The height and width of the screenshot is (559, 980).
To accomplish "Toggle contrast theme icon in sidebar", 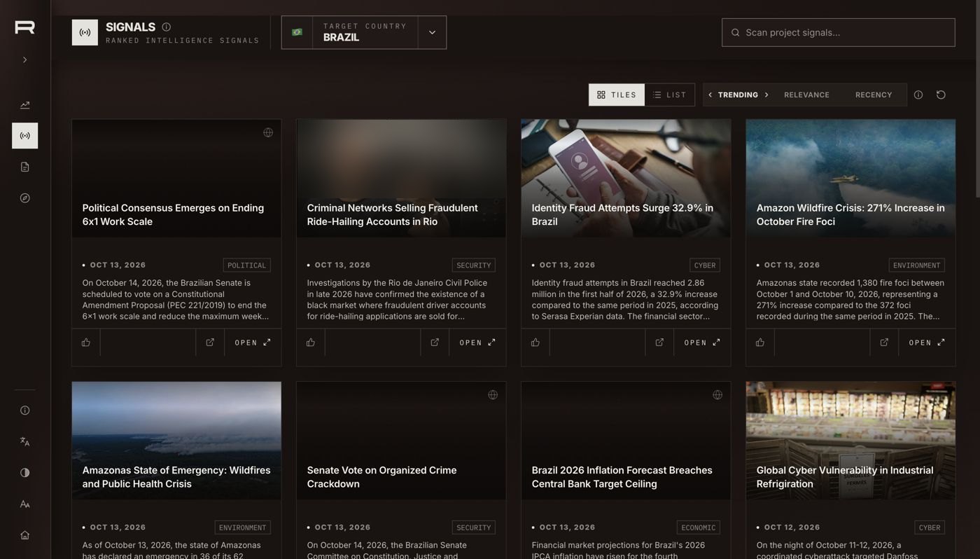I will coord(24,473).
